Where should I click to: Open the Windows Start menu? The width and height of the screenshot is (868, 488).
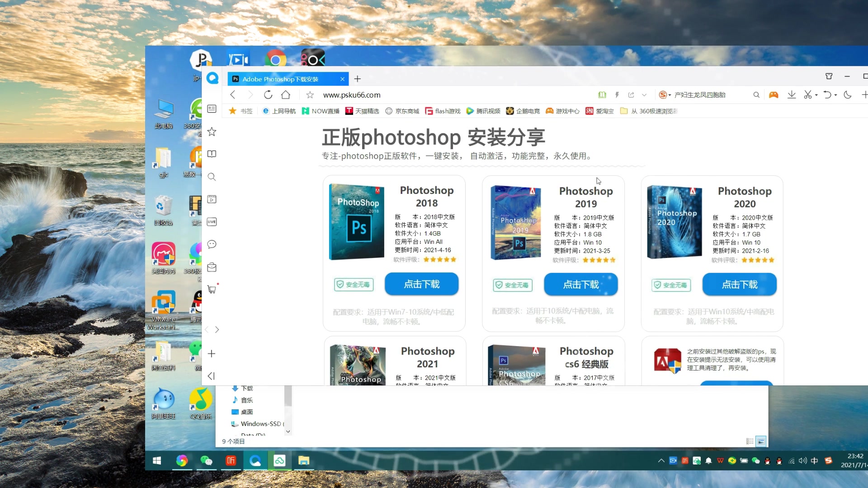(x=157, y=460)
